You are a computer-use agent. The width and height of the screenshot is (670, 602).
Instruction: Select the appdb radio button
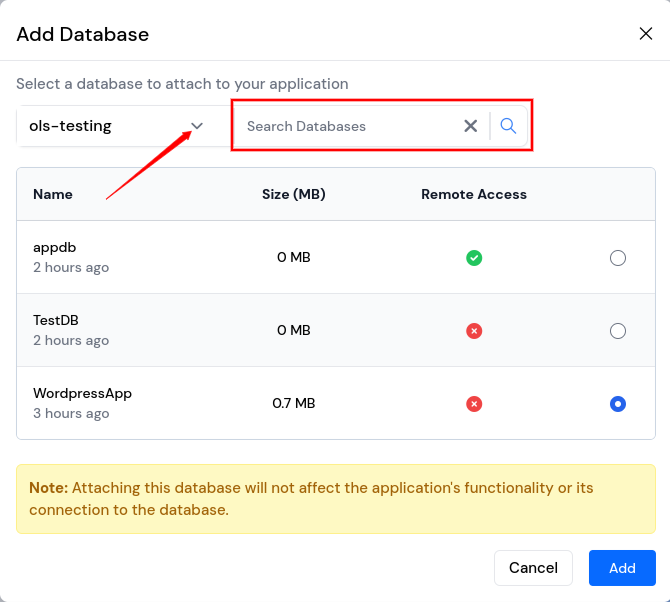[618, 258]
